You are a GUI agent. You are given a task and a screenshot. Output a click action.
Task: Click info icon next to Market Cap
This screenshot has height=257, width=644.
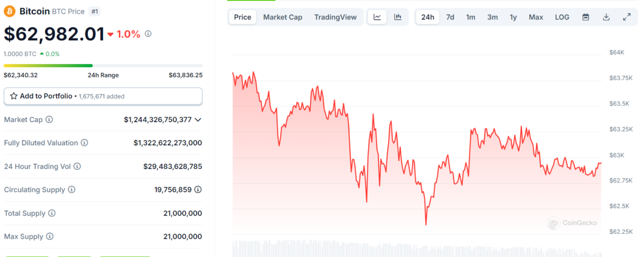[49, 119]
